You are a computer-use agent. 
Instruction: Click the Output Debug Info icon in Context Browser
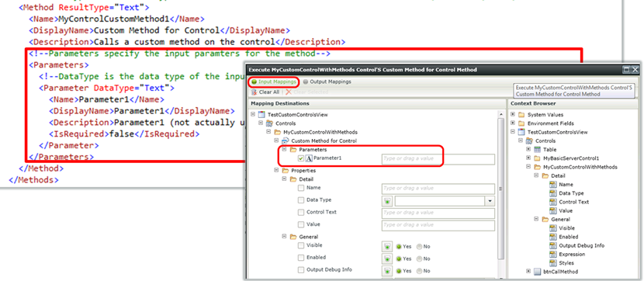[x=552, y=245]
